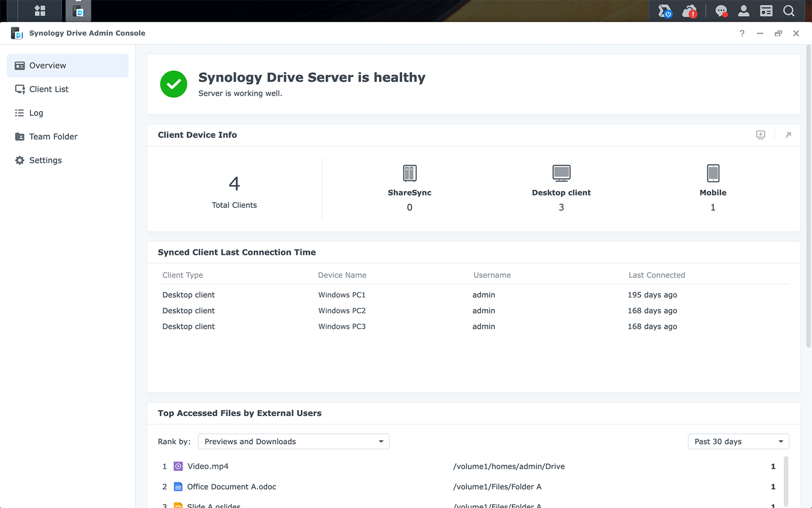Click the download client icon in Client Device Info
The height and width of the screenshot is (508, 812).
(x=760, y=135)
